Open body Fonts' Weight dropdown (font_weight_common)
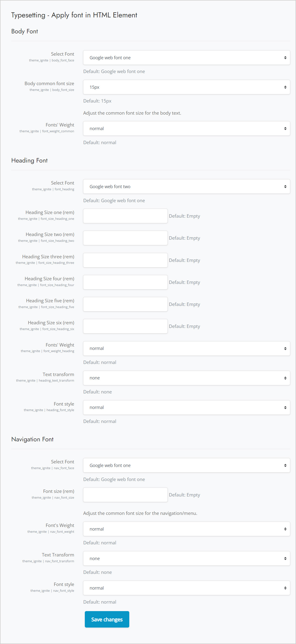Viewport: 296px width, 644px height. pyautogui.click(x=186, y=128)
